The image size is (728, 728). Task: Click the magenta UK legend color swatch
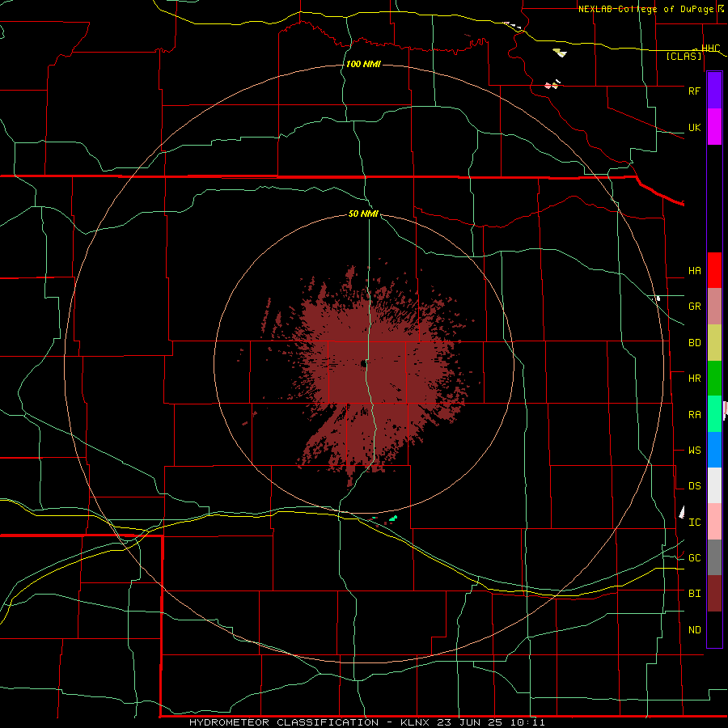pos(714,127)
